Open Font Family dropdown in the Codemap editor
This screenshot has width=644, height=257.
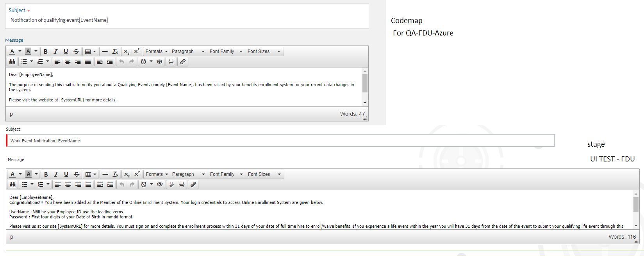[x=226, y=51]
